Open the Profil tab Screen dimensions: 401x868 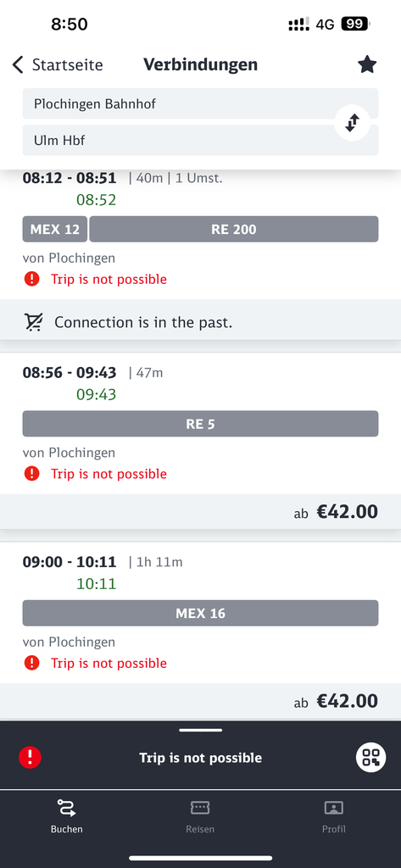pos(334,816)
